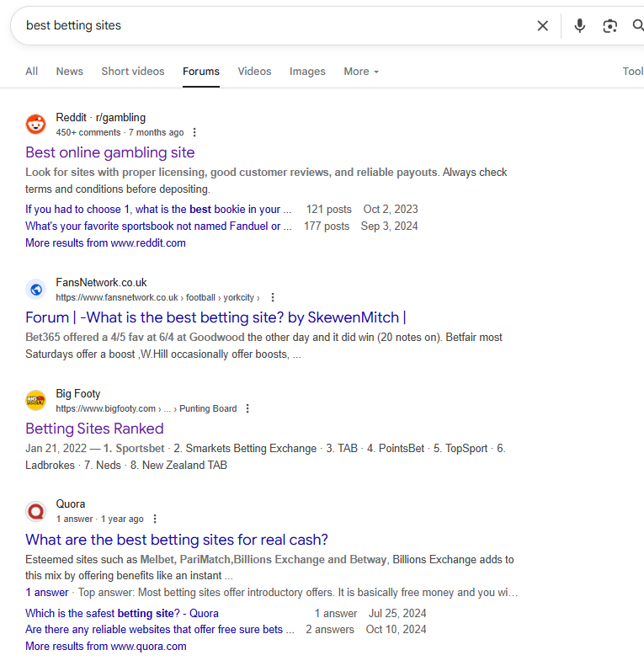Open 'Which is the safest betting site?' link
Screen dimensions: 644x666
pos(122,614)
